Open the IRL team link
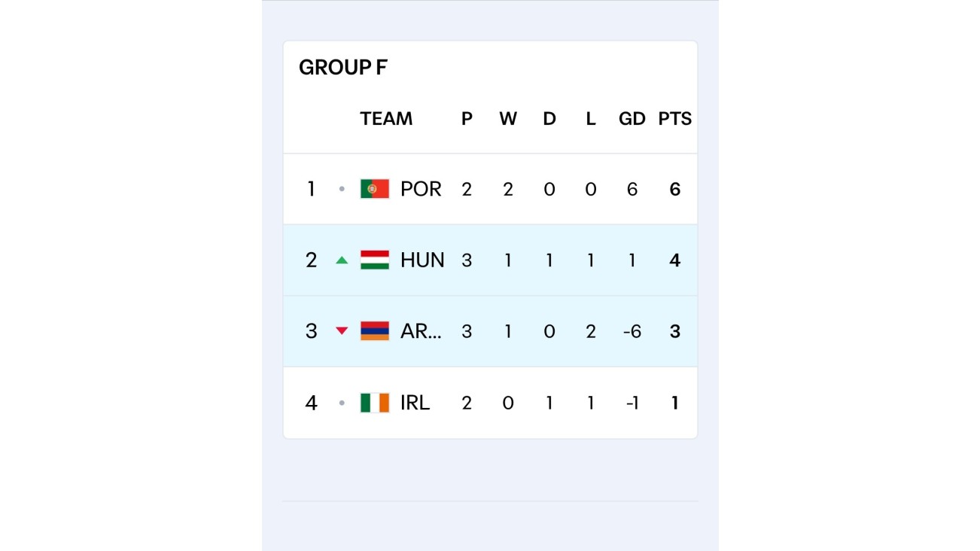980x551 pixels. point(415,403)
